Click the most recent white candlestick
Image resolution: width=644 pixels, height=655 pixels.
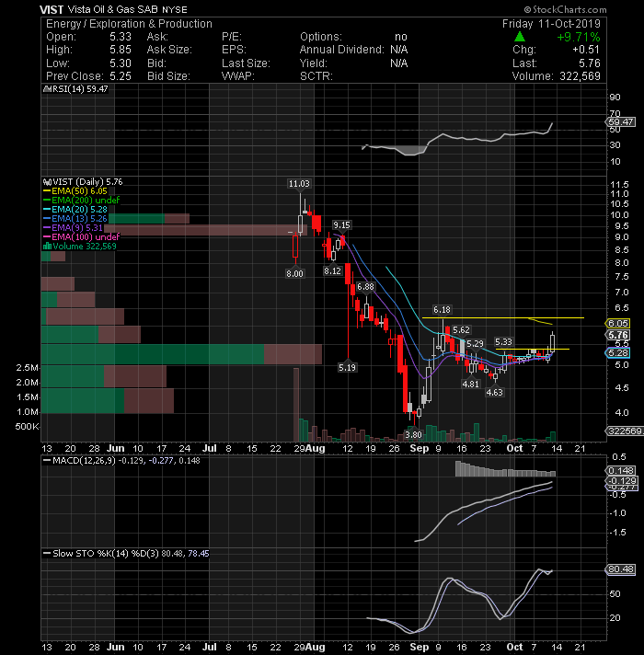(553, 343)
